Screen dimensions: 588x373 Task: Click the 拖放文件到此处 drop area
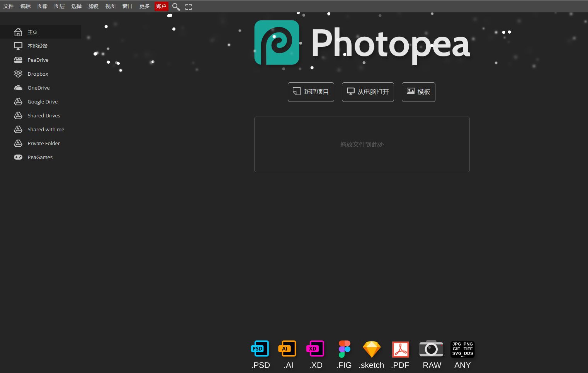click(362, 144)
